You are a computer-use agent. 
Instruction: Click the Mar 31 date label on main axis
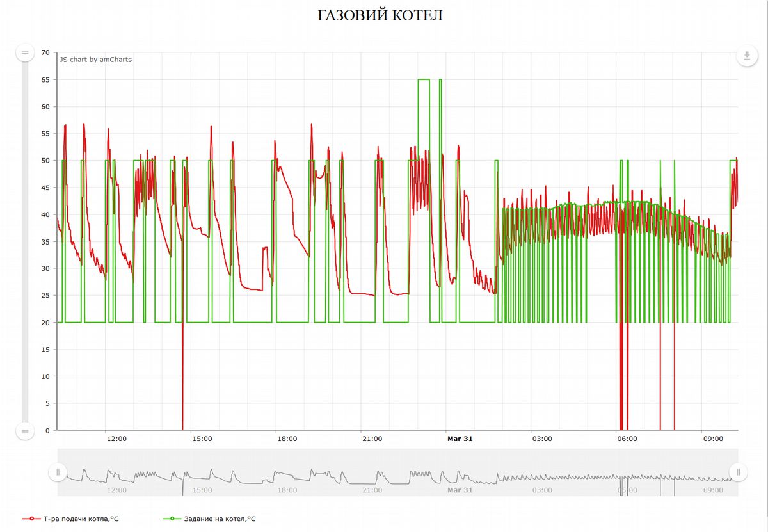(460, 439)
